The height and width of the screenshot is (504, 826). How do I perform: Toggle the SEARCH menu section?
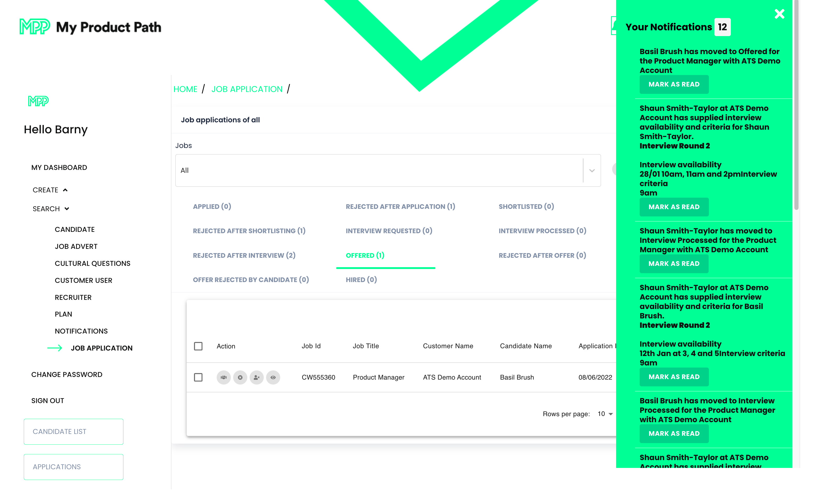pyautogui.click(x=51, y=209)
